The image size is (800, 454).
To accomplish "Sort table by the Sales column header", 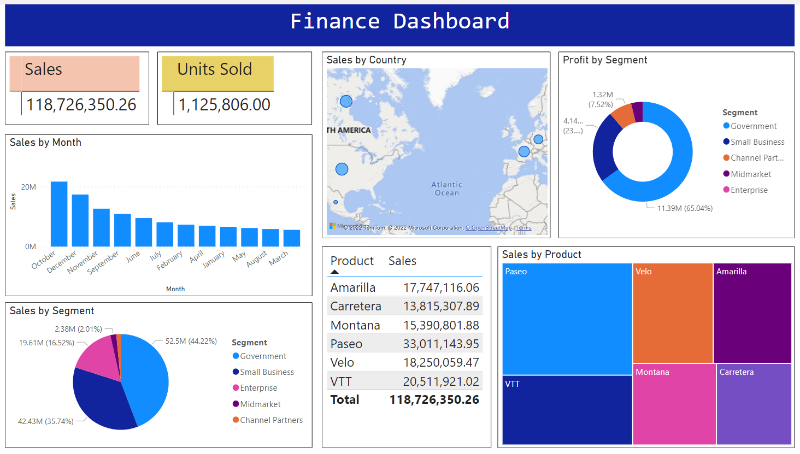I will click(x=402, y=261).
